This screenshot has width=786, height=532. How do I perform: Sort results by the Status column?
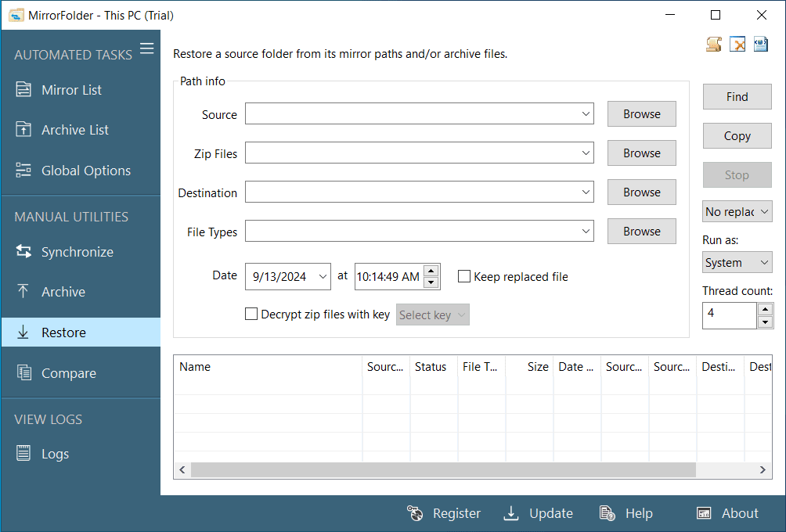click(x=434, y=367)
